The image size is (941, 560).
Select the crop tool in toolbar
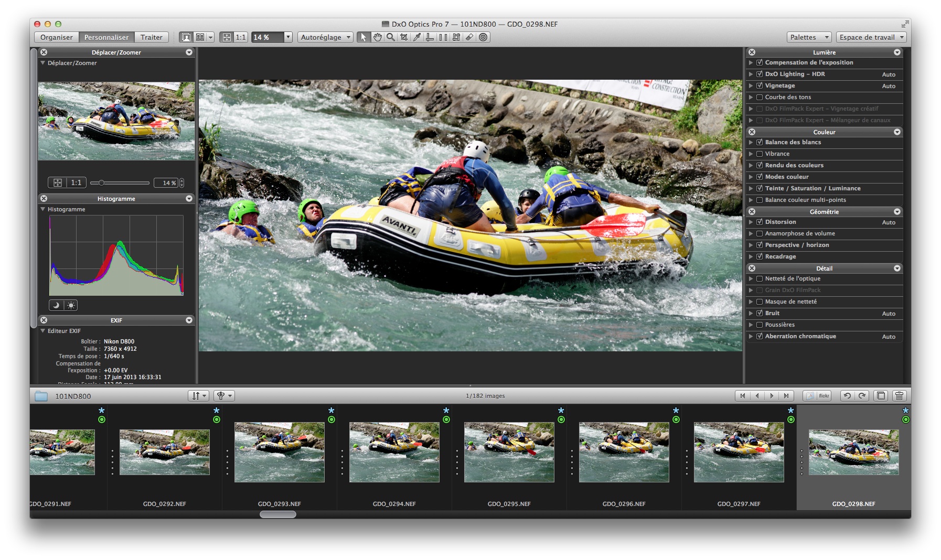404,37
